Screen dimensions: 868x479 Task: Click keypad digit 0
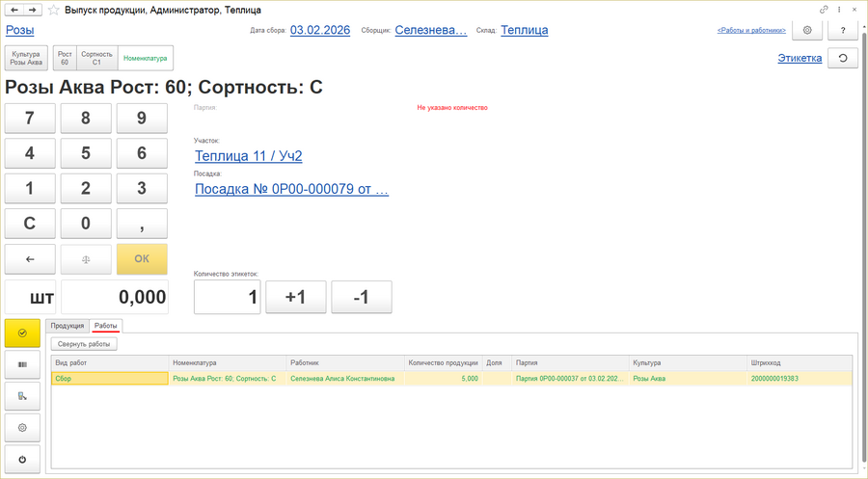coord(86,224)
